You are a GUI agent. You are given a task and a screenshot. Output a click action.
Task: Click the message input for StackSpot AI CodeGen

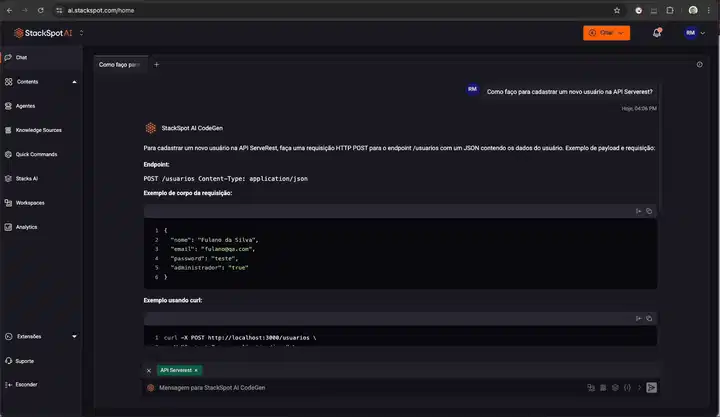pos(360,387)
